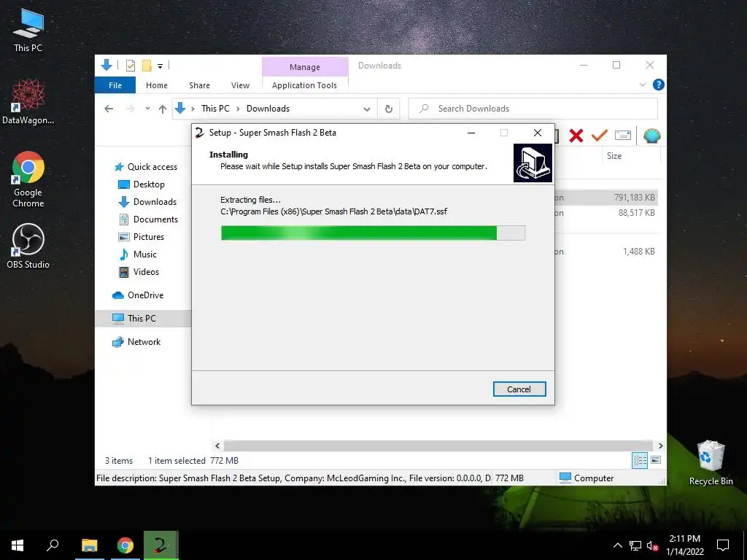747x560 pixels.
Task: Open Customize Quick Access Toolbar dropdown
Action: 160,66
